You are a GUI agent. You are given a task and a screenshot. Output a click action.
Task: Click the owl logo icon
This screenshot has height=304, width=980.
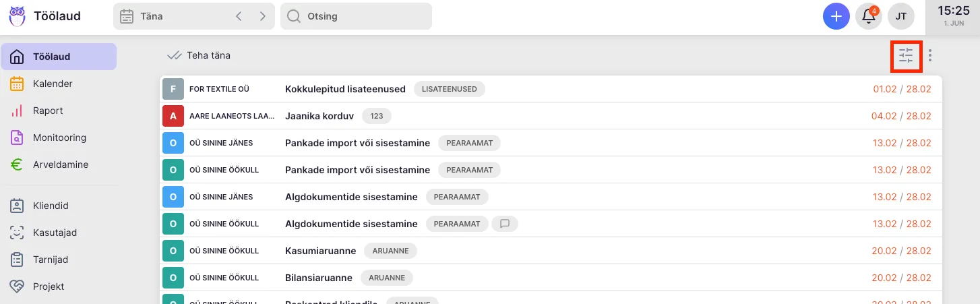click(x=17, y=16)
